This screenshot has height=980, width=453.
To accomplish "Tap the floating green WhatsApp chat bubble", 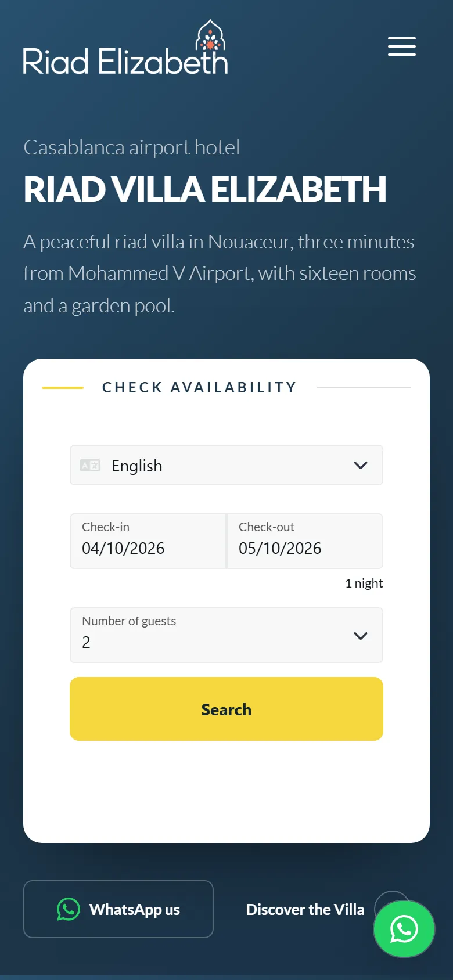I will pyautogui.click(x=404, y=929).
